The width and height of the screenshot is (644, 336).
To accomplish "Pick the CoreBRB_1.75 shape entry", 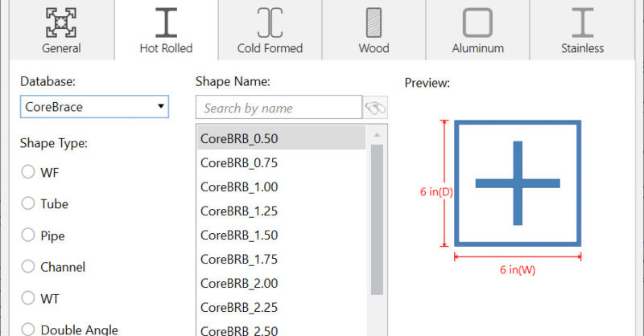I will pos(239,259).
